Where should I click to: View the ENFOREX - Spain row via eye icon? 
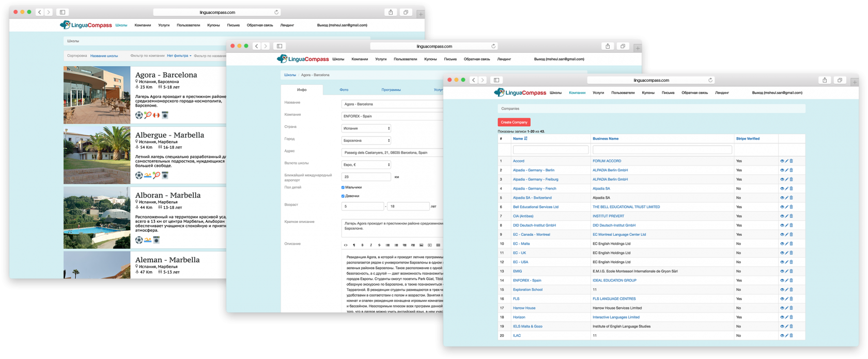point(782,280)
